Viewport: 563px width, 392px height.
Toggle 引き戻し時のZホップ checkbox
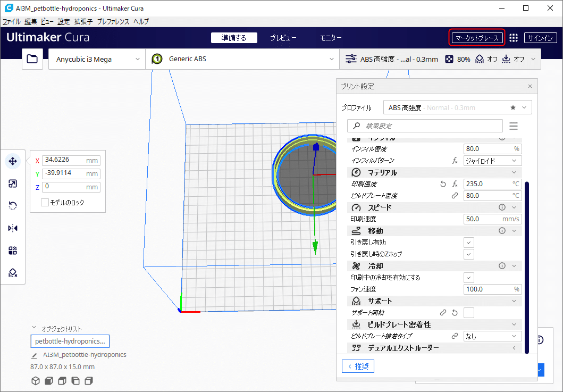click(x=468, y=254)
